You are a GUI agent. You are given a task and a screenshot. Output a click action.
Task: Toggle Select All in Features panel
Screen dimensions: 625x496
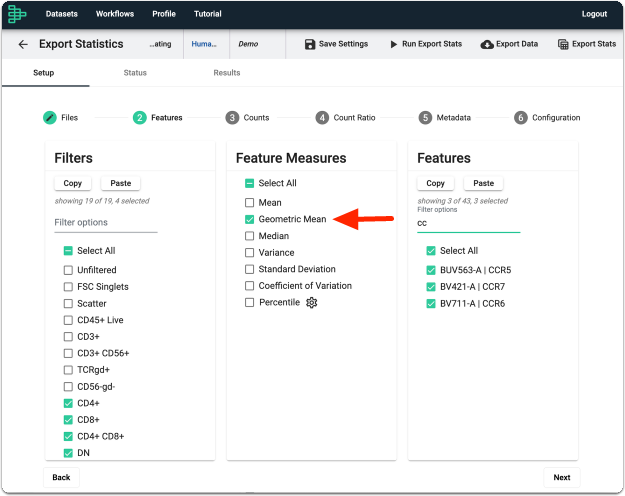click(431, 251)
